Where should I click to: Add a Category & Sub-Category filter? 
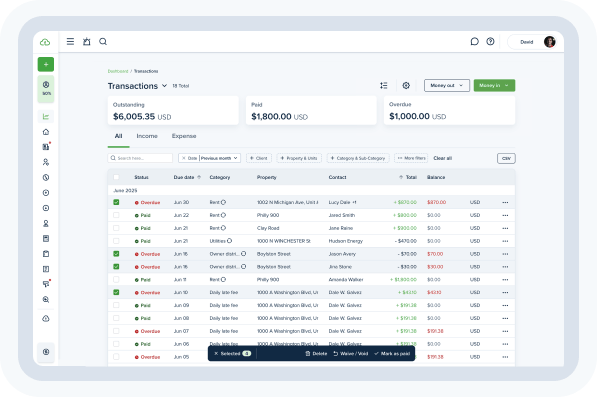pyautogui.click(x=358, y=158)
